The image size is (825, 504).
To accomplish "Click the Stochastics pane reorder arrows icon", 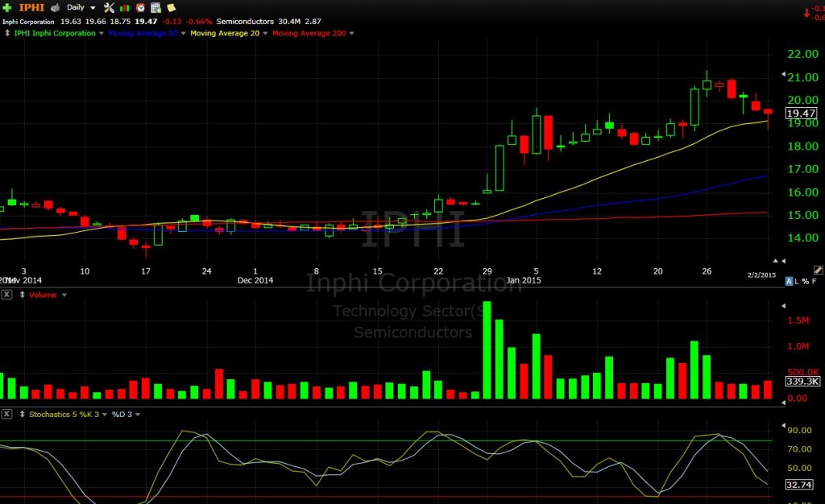I will tap(22, 414).
